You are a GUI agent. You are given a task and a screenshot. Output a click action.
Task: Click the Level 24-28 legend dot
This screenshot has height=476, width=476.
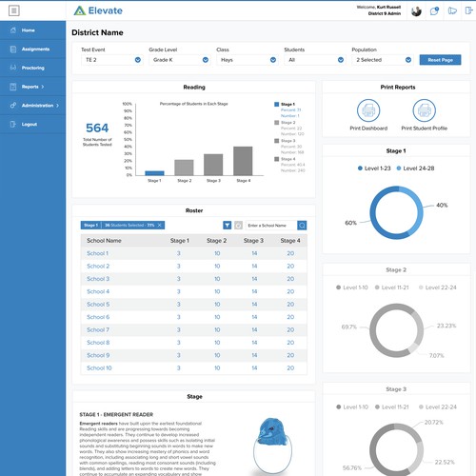[399, 169]
